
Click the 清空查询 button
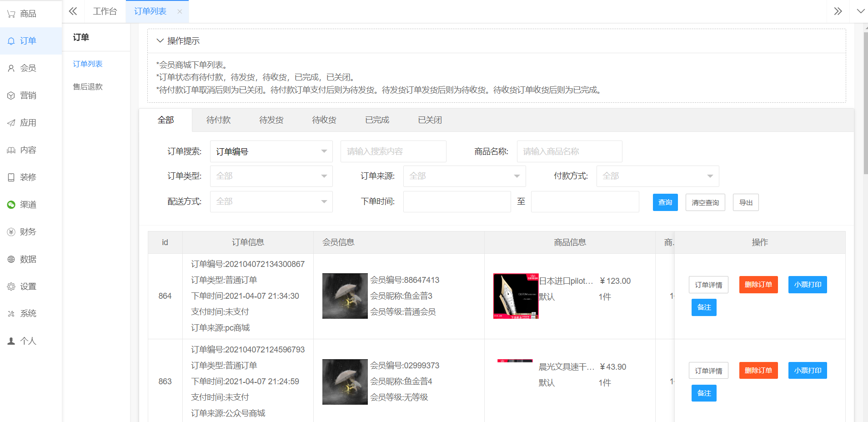pyautogui.click(x=705, y=202)
